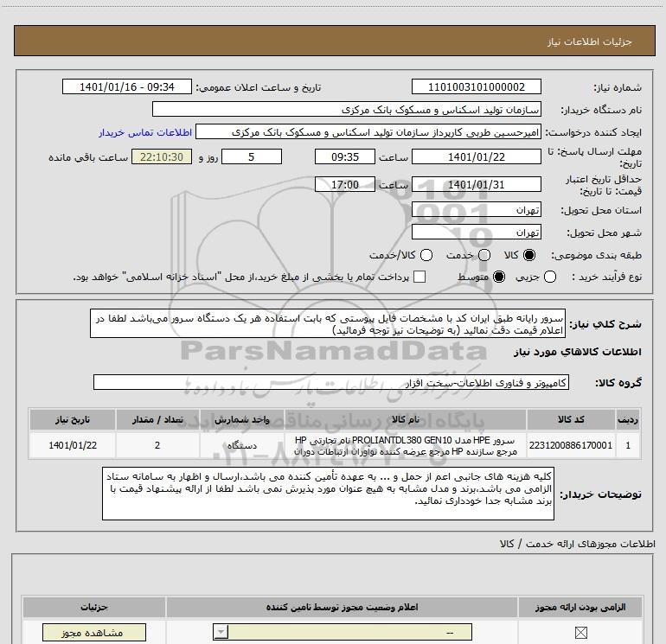Click the price validity date 1401/01/31 field
The width and height of the screenshot is (666, 644).
(x=476, y=184)
